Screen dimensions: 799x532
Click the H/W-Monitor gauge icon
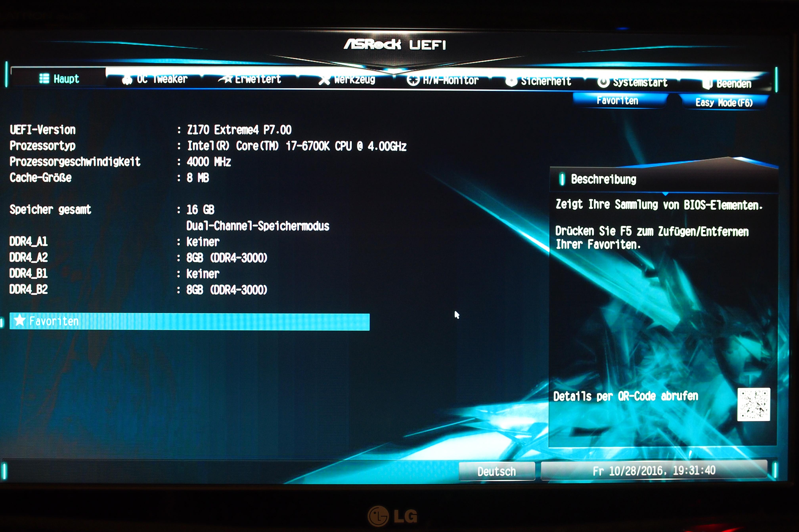tap(413, 80)
